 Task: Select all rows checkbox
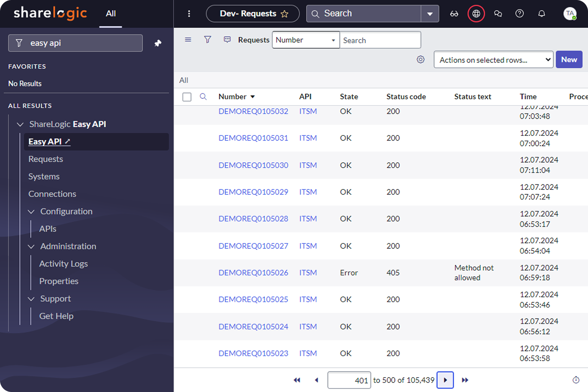coord(187,97)
